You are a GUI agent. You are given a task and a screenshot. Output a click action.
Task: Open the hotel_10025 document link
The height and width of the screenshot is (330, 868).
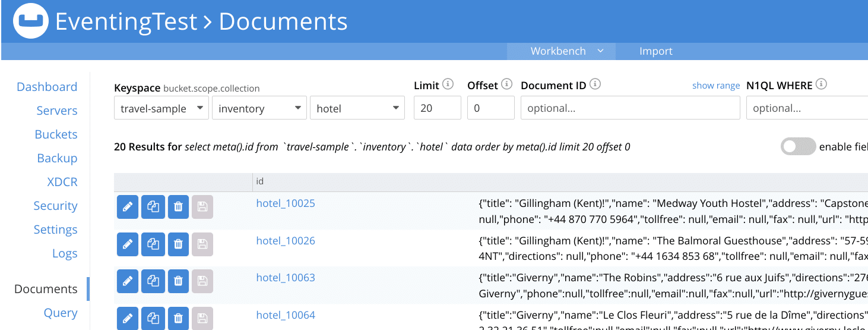286,203
